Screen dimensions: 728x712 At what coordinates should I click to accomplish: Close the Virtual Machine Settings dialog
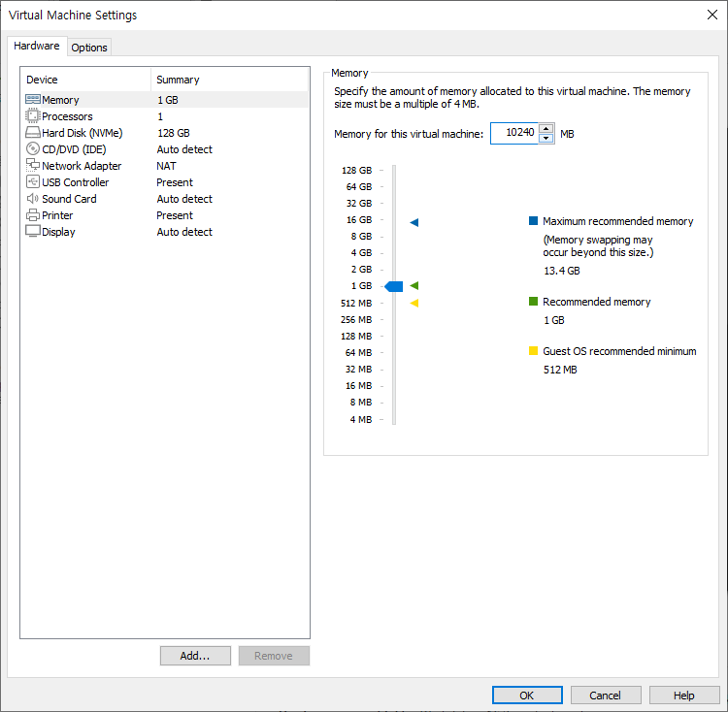click(711, 15)
